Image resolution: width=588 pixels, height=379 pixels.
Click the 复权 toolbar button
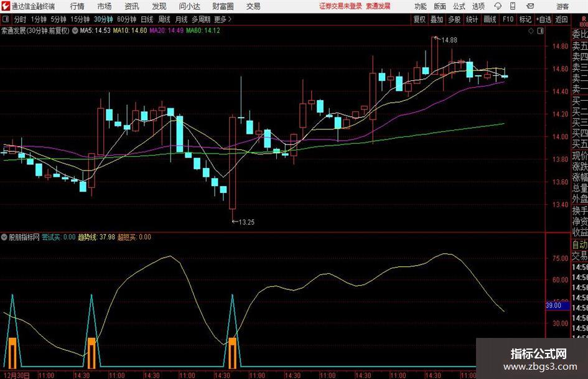coord(419,19)
